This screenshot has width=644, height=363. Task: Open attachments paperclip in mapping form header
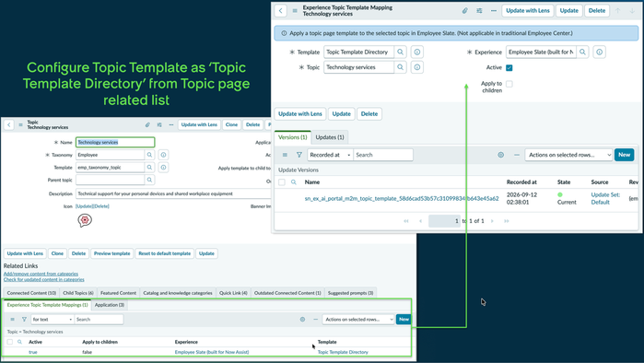click(464, 11)
